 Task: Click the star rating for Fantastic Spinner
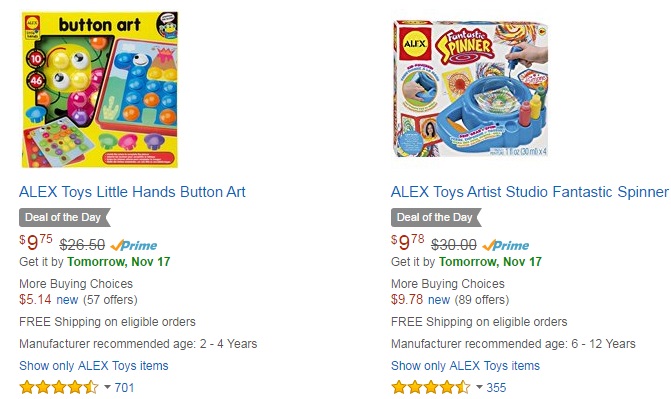click(431, 387)
